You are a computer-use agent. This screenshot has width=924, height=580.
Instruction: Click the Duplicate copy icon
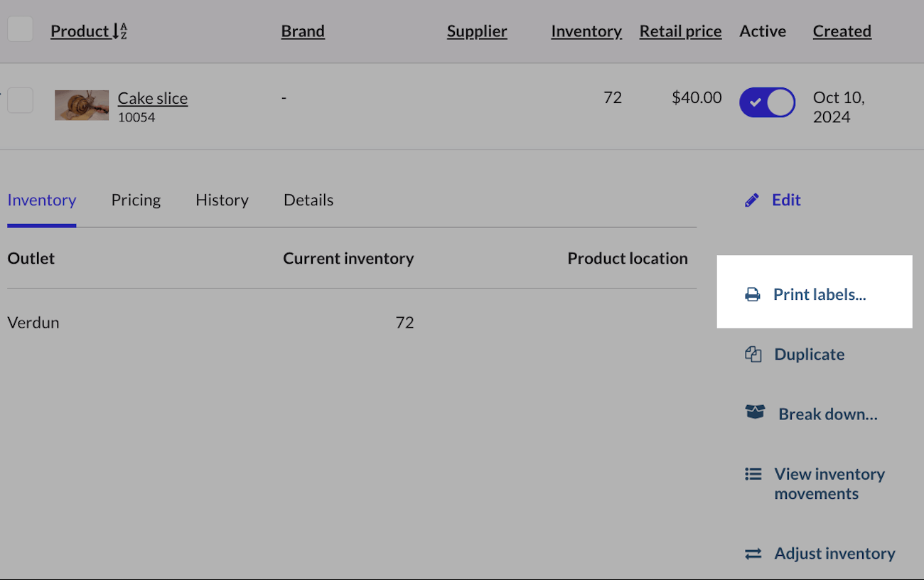pyautogui.click(x=753, y=354)
